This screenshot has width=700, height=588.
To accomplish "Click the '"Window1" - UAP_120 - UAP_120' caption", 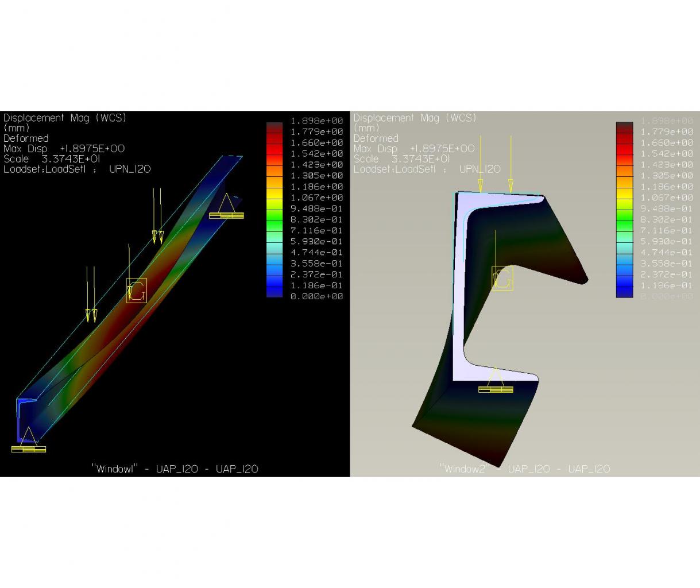I will coord(175,469).
